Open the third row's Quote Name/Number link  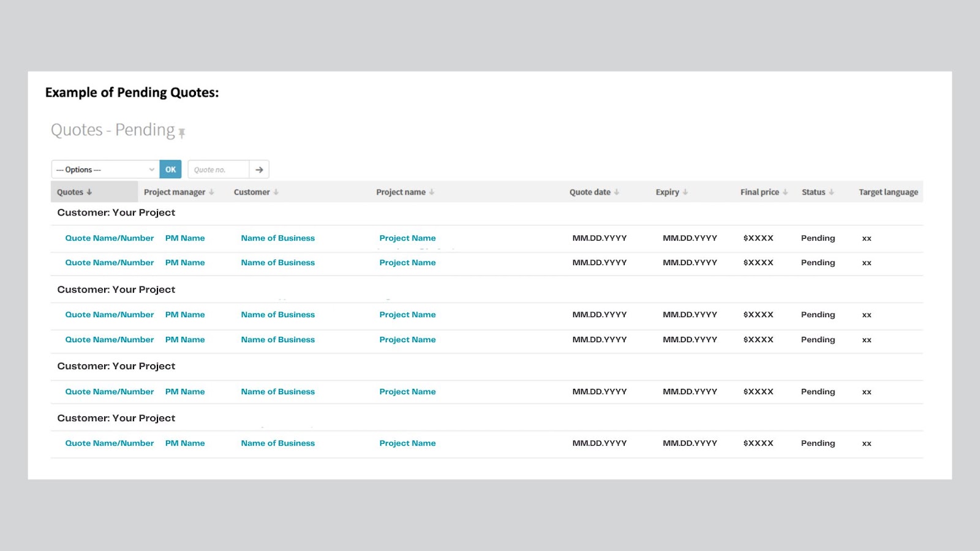(110, 315)
